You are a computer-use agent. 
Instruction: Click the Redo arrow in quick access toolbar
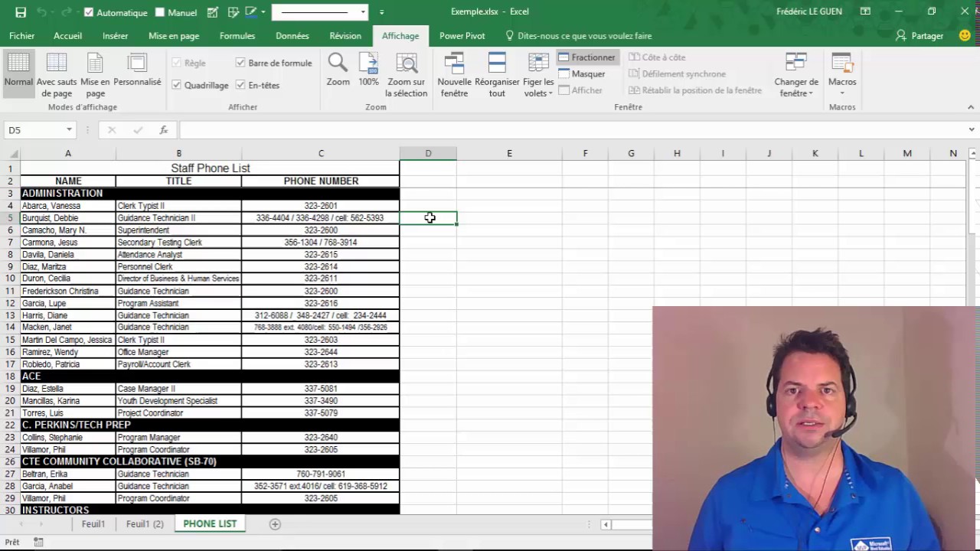pos(66,12)
